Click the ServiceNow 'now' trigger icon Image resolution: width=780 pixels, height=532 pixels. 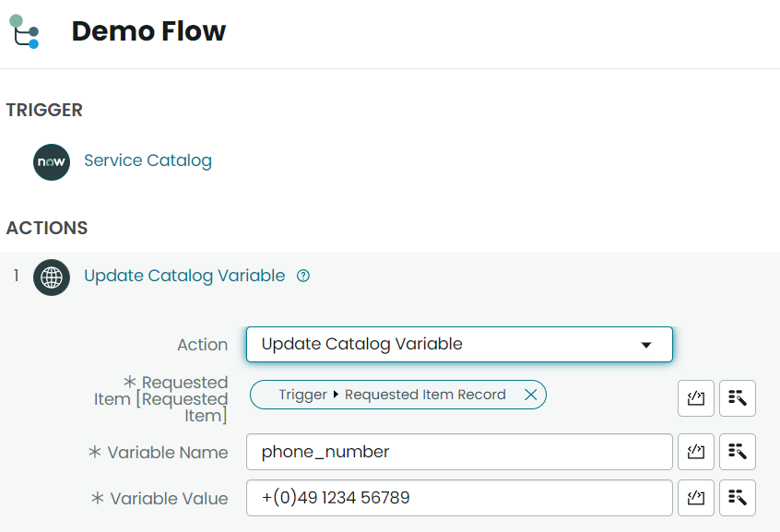pos(52,161)
